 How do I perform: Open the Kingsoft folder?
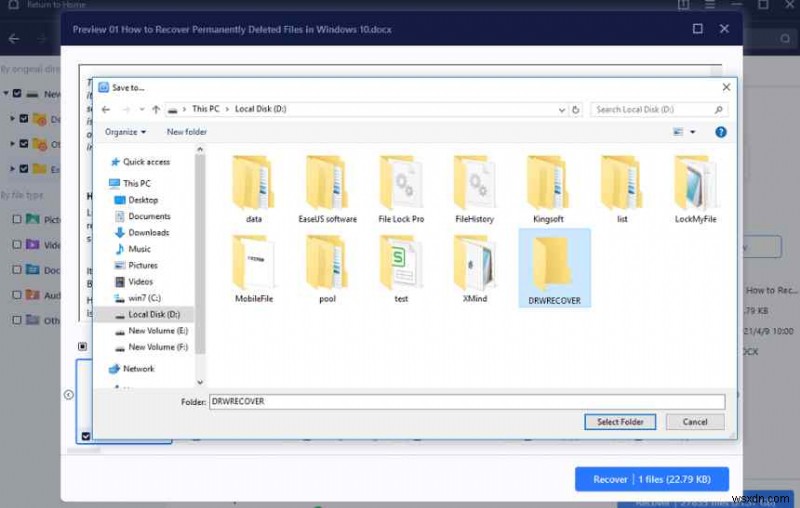pyautogui.click(x=548, y=190)
